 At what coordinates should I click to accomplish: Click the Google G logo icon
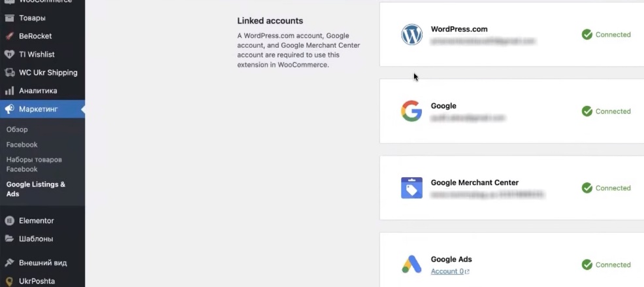[x=411, y=111]
